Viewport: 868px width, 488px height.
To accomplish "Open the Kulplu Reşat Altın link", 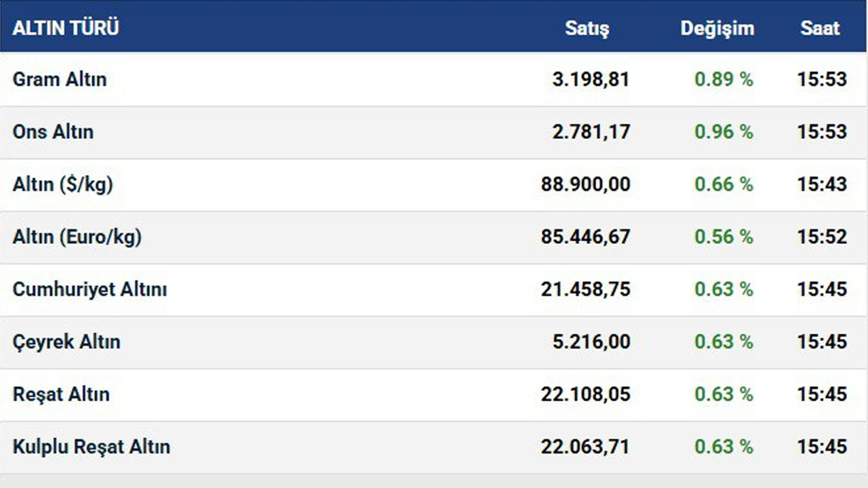I will click(92, 447).
